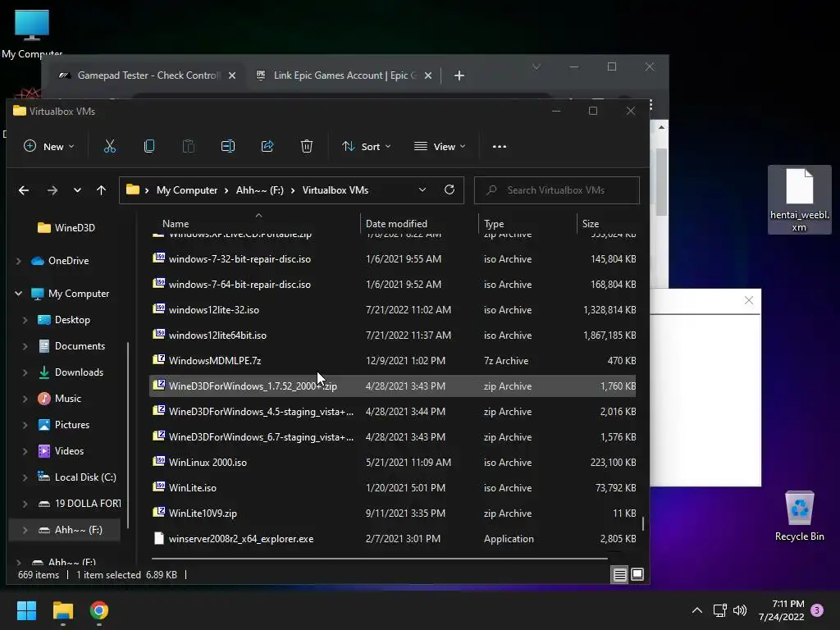Open Google Chrome from the taskbar

point(99,610)
